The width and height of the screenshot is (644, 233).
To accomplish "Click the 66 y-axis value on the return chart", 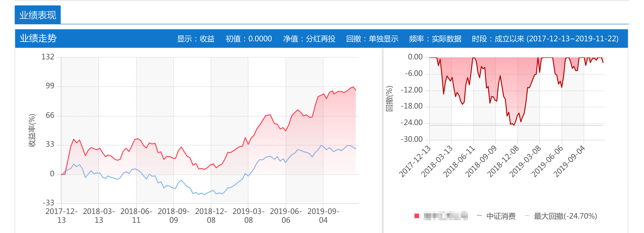I will click(x=50, y=115).
